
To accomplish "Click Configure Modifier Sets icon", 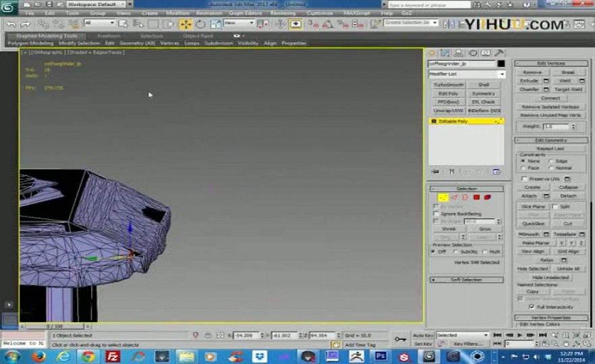I will pyautogui.click(x=496, y=172).
